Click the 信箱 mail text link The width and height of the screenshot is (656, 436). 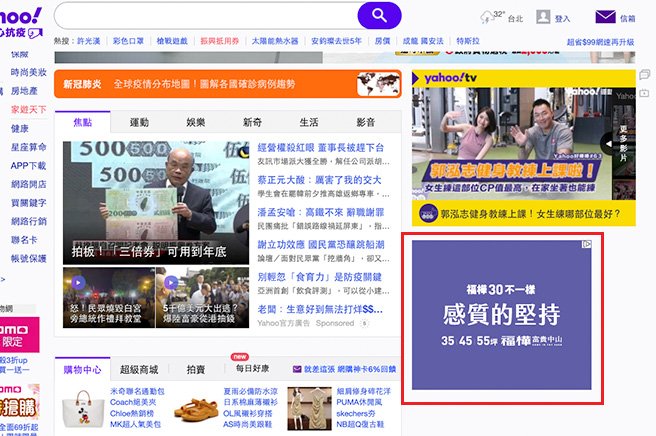pos(628,18)
